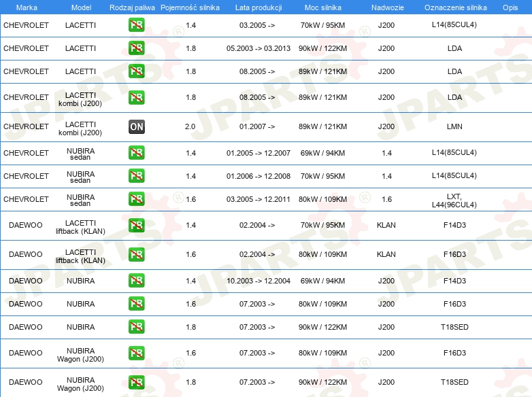
Task: Select the date range 10.2003 -> 12.2004
Action: tap(259, 281)
